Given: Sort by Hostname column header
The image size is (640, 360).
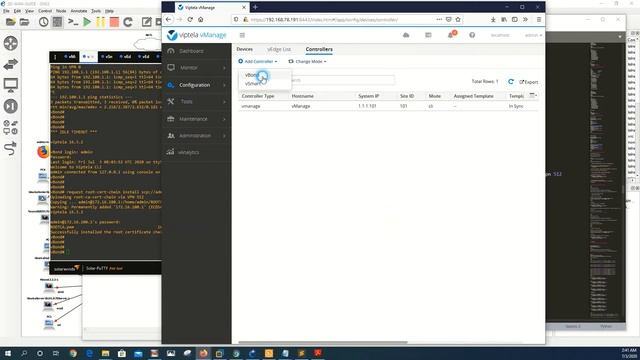Looking at the screenshot, I should pos(302,96).
